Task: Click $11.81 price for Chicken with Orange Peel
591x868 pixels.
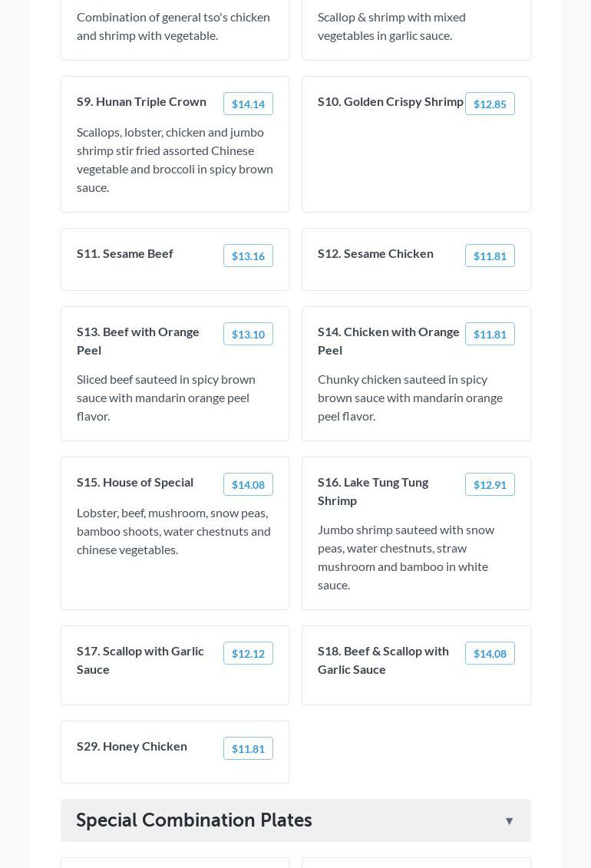Action: (490, 335)
